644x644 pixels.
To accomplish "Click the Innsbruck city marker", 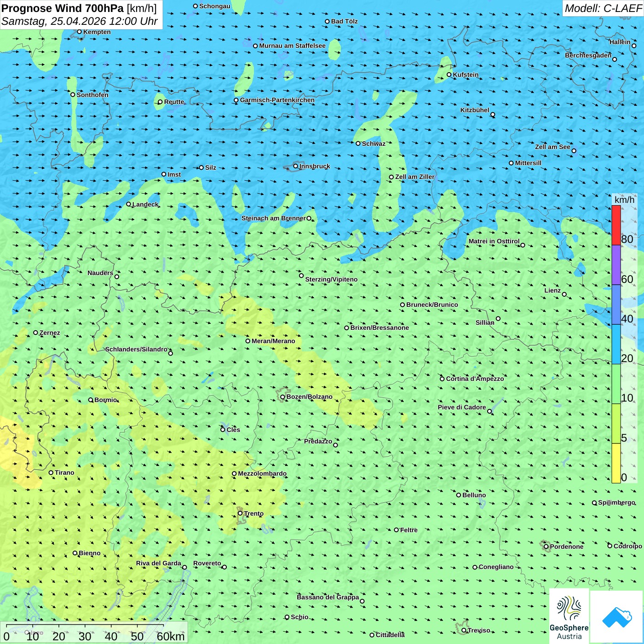I will [296, 166].
